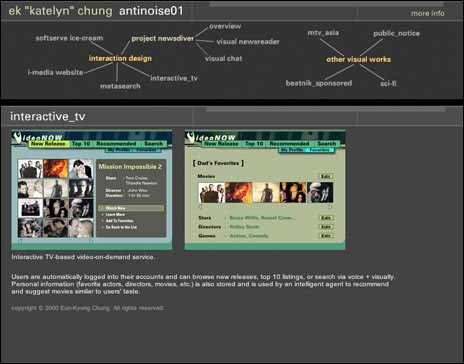Screen dimensions: 464x364
Task: Select 'Recommended' tab in Dad's Favorites screenshot
Action: click(x=289, y=144)
